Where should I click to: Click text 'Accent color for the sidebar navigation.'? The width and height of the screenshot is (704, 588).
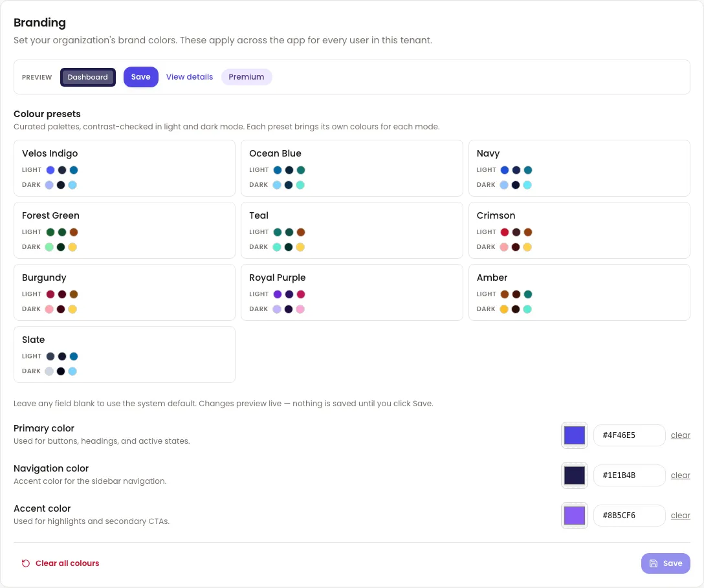coord(90,481)
